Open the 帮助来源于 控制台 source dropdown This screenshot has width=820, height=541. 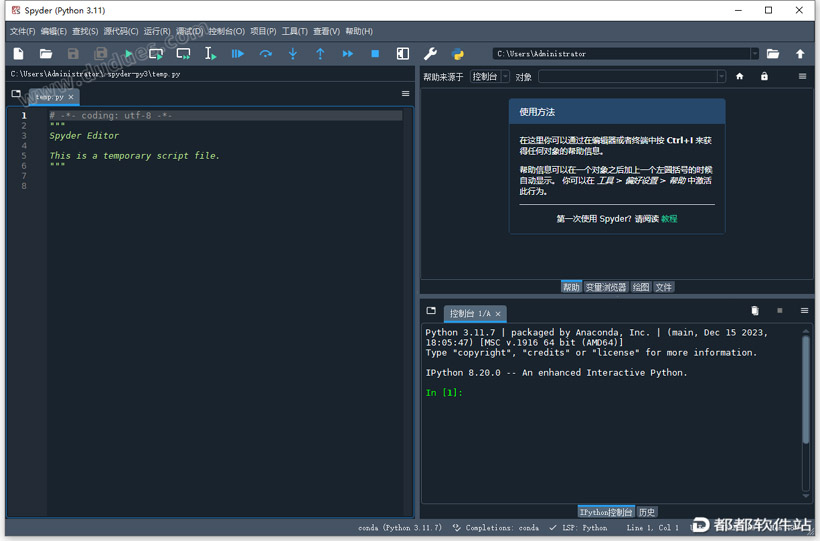tap(489, 76)
